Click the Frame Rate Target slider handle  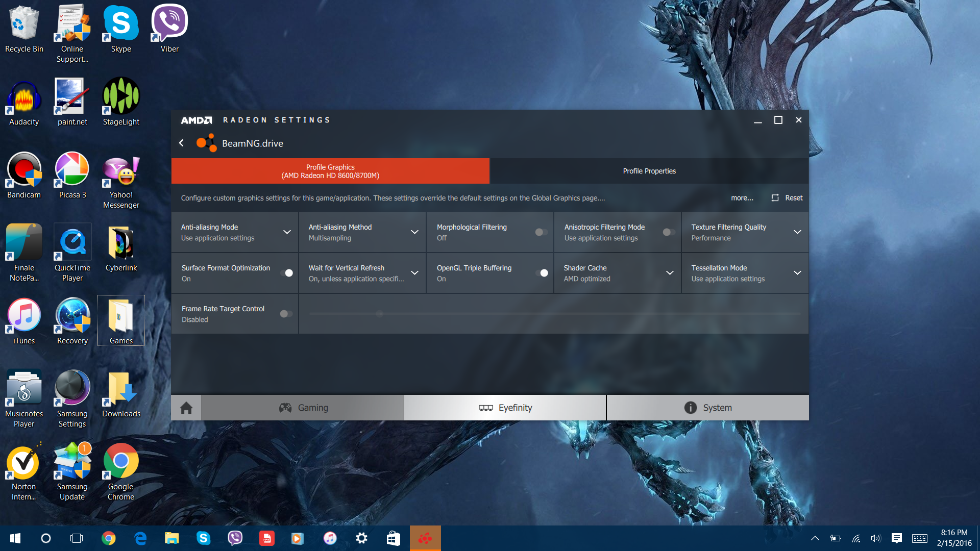click(x=379, y=314)
